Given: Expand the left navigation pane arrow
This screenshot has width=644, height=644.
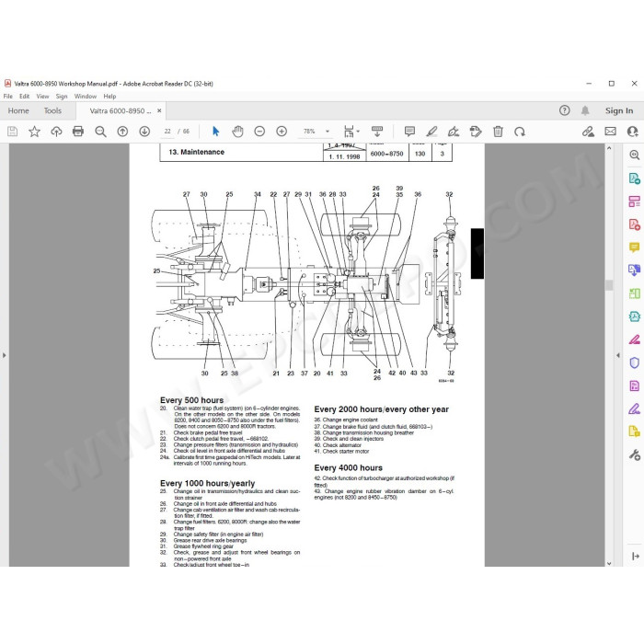Looking at the screenshot, I should (5, 355).
